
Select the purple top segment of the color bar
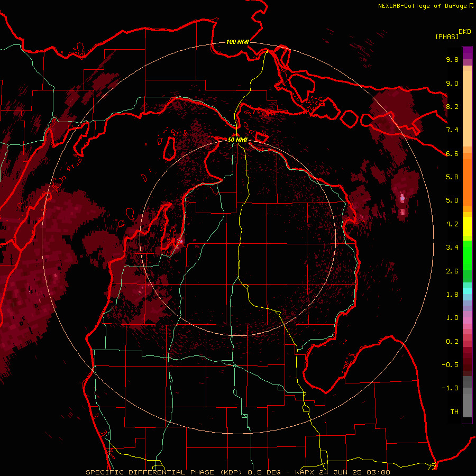coord(467,53)
